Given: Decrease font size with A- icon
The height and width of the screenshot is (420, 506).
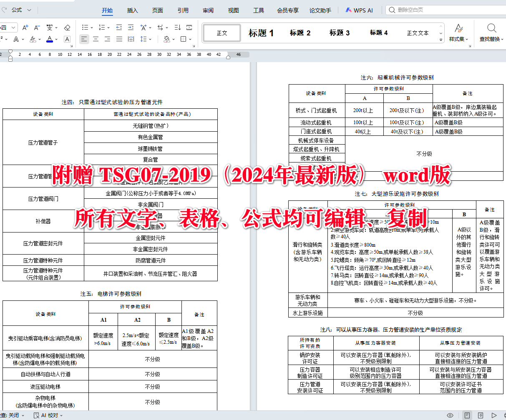Looking at the screenshot, I should (x=37, y=27).
